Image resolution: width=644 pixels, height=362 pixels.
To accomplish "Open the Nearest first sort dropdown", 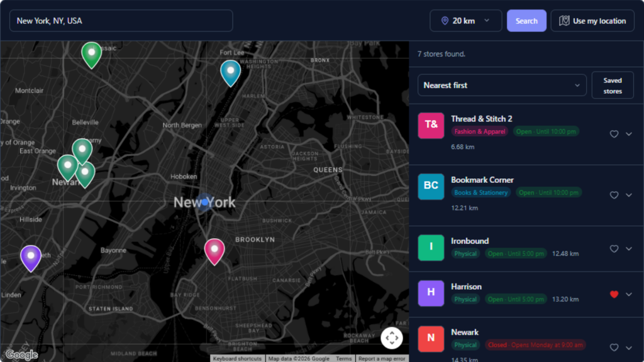I will coord(502,85).
